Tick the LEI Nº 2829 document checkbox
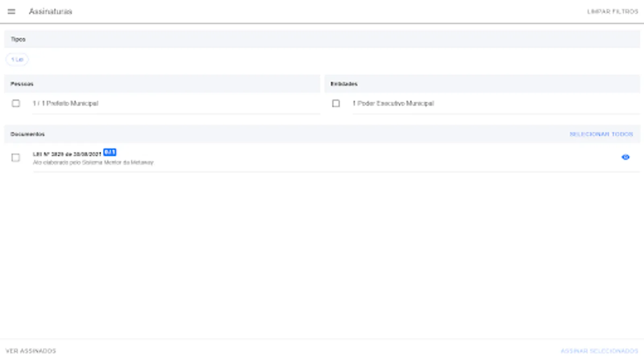Screen dimensions: 644x362 (16, 158)
